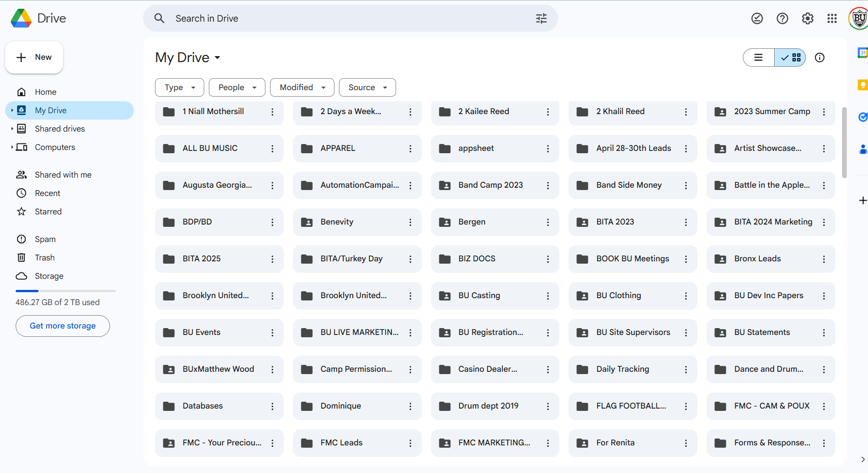This screenshot has height=473, width=868.
Task: Click Get more storage button
Action: click(x=63, y=326)
